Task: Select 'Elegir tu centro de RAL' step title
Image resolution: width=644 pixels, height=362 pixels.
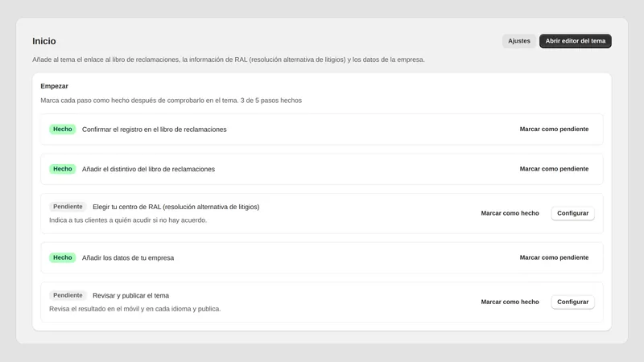Action: 175,207
